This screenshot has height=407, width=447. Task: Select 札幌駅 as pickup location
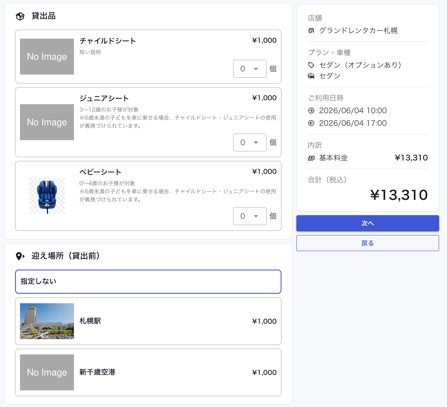click(x=148, y=321)
